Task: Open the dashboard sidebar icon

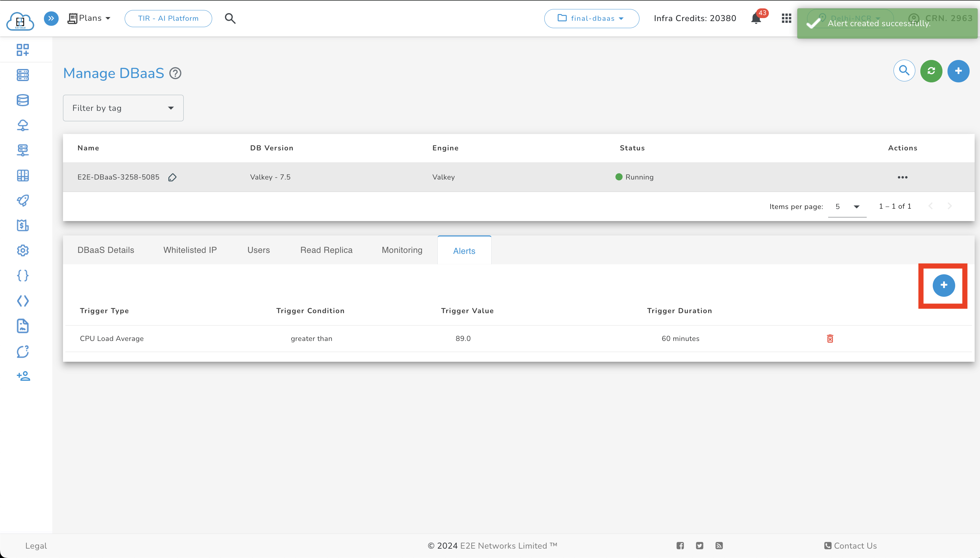Action: [22, 50]
